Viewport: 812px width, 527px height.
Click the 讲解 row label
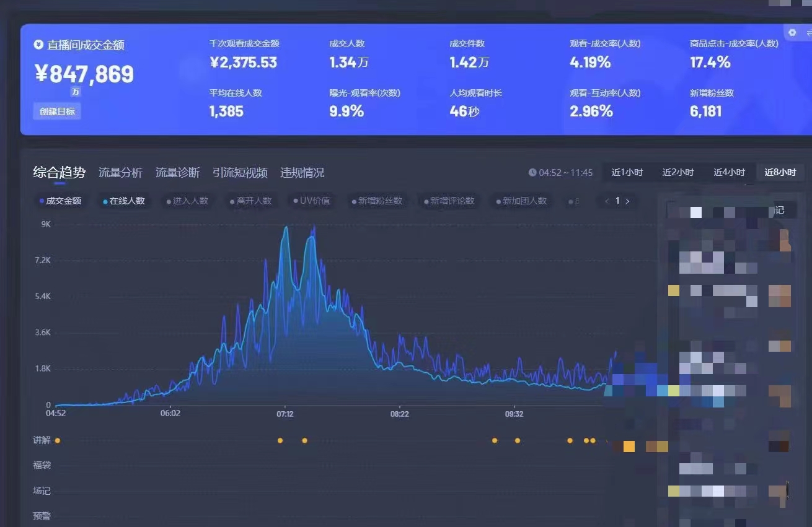pos(42,440)
